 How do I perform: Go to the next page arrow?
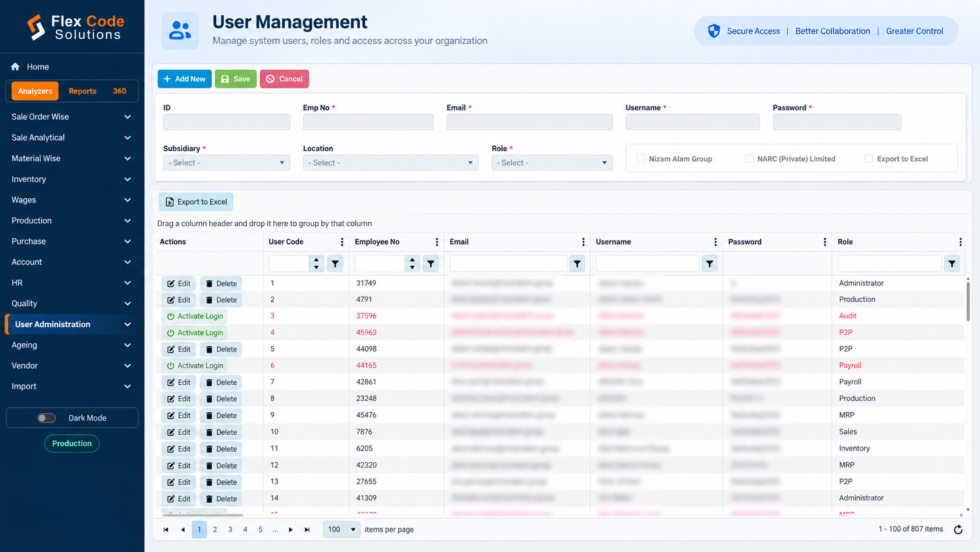pyautogui.click(x=291, y=530)
